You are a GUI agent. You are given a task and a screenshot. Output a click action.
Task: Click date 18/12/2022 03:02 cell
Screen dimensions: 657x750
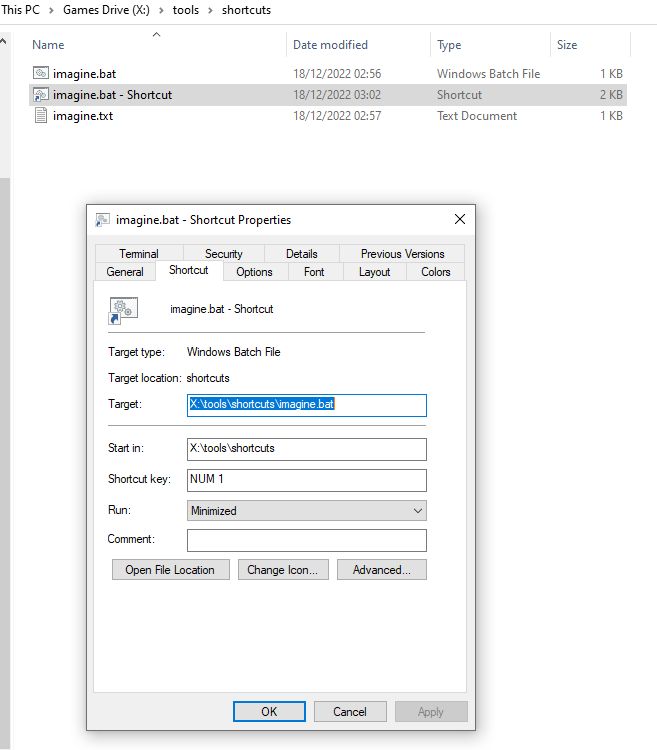[337, 95]
